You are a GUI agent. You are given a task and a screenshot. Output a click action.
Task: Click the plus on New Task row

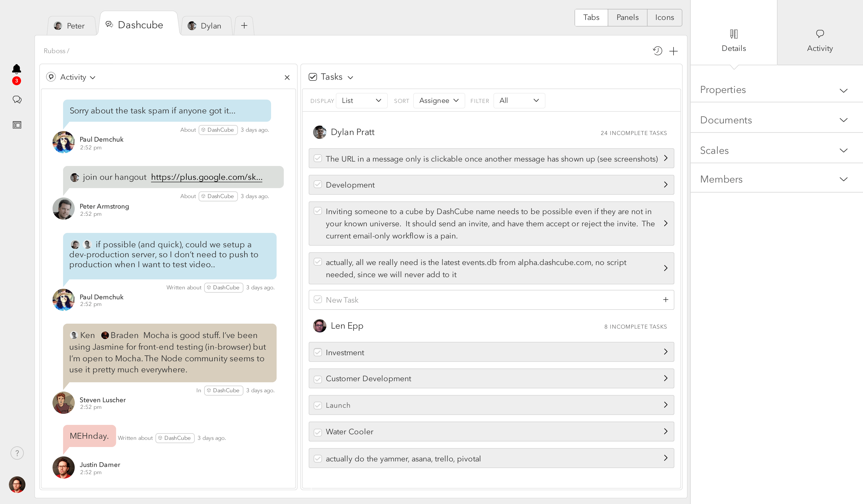pos(666,300)
